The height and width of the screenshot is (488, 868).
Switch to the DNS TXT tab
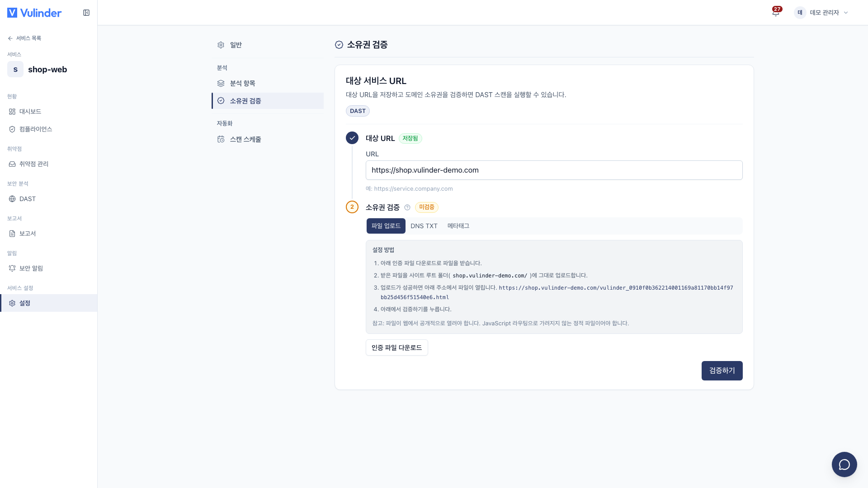point(424,226)
